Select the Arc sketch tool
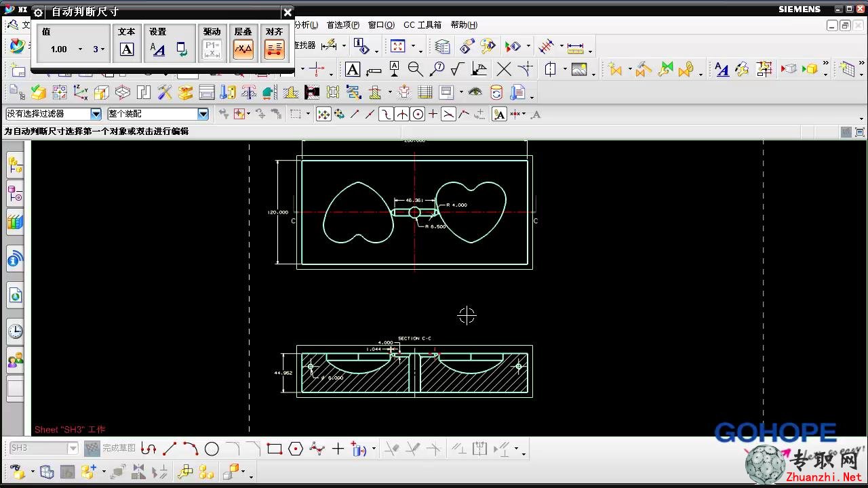Viewport: 868px width, 488px height. (x=191, y=449)
